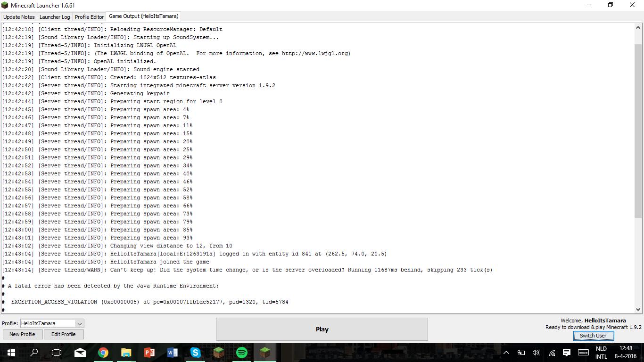Open Windows search from the taskbar
The width and height of the screenshot is (644, 362).
coord(34,352)
